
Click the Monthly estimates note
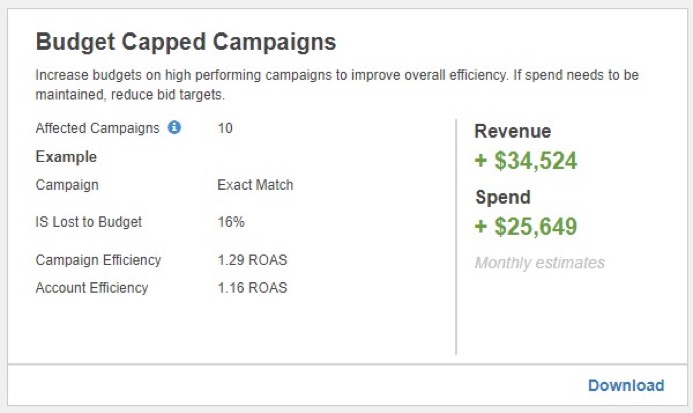(x=540, y=263)
